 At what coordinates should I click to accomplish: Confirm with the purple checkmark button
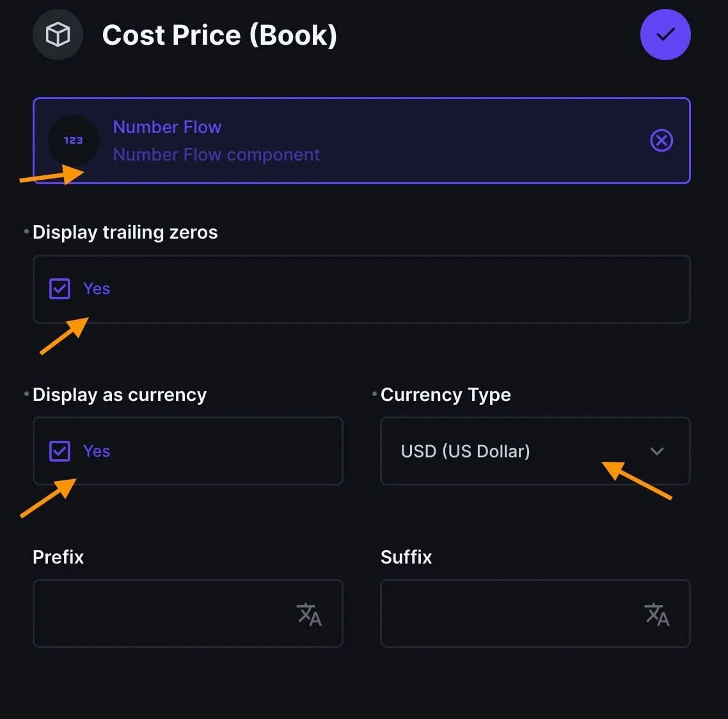point(665,35)
